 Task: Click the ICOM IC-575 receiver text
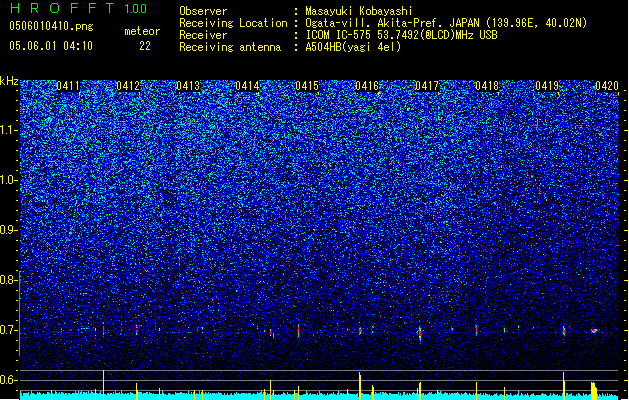pyautogui.click(x=401, y=35)
